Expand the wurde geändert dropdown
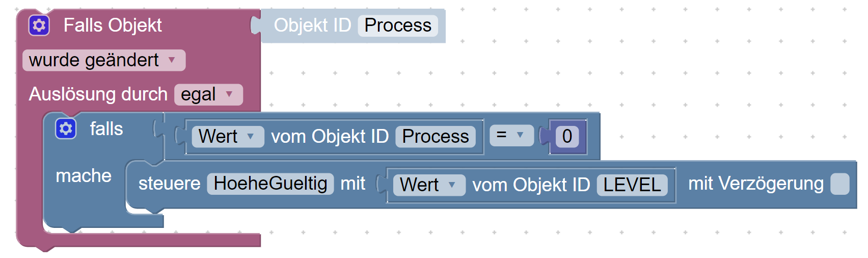The image size is (868, 258). (x=104, y=60)
